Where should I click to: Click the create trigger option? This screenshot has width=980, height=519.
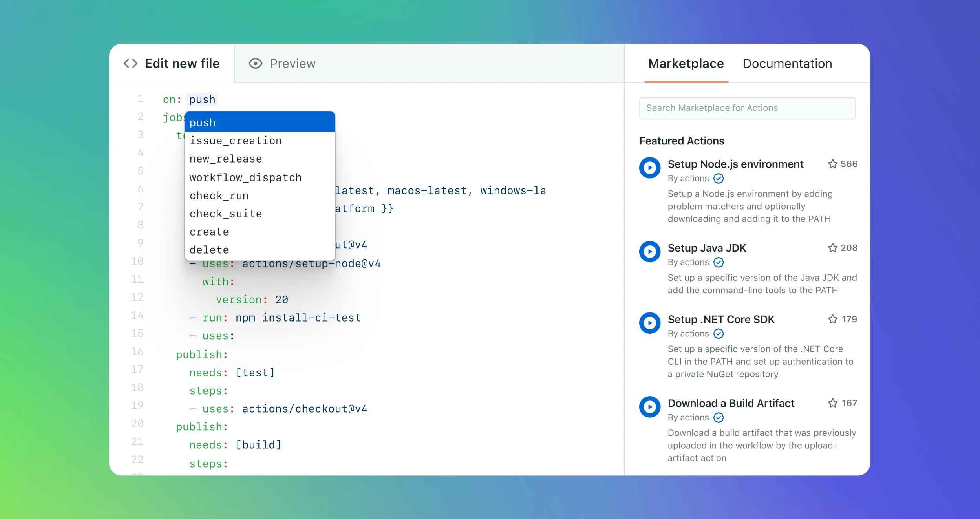pos(209,231)
